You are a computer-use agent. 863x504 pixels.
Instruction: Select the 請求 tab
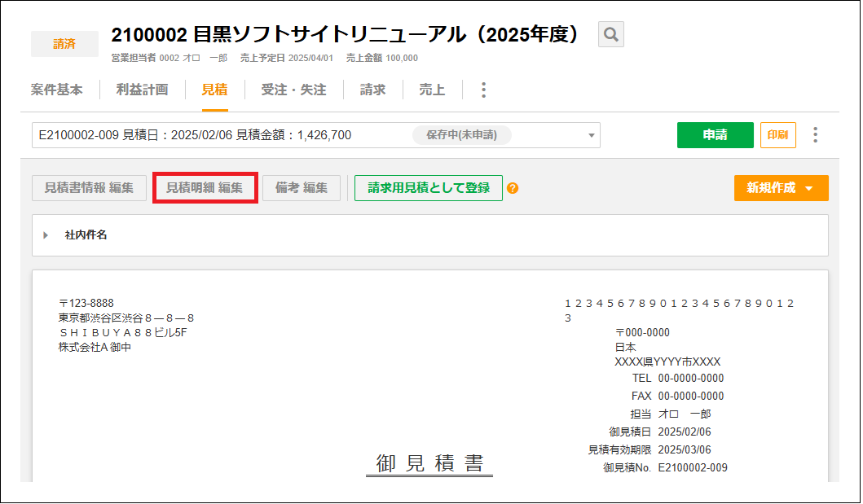click(x=372, y=90)
